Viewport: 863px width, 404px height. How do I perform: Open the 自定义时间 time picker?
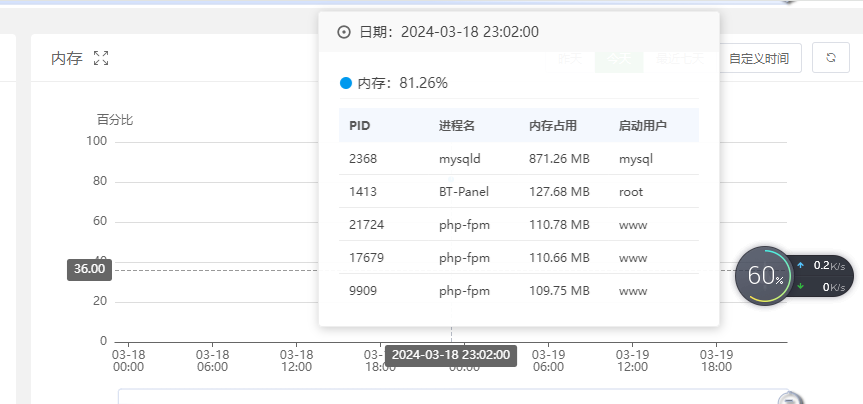(759, 58)
